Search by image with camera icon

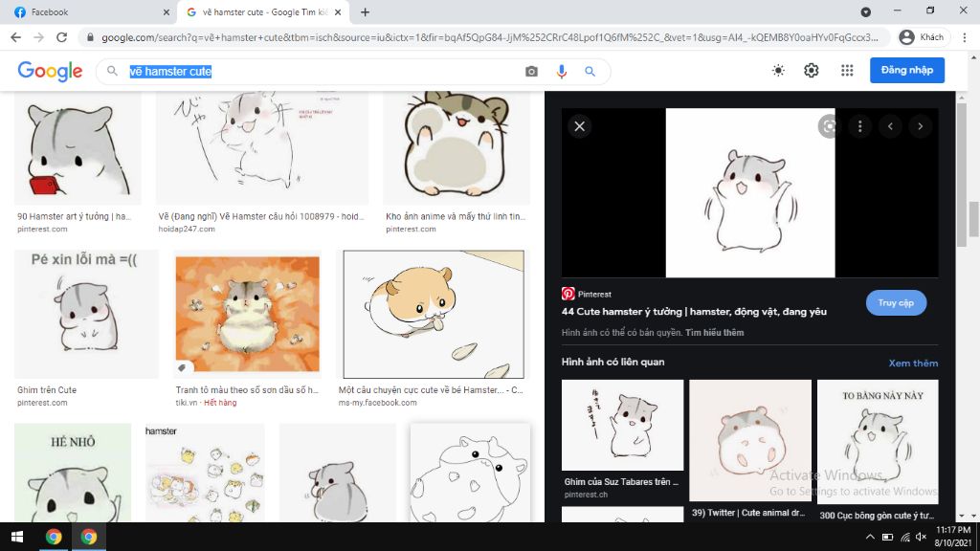coord(531,71)
